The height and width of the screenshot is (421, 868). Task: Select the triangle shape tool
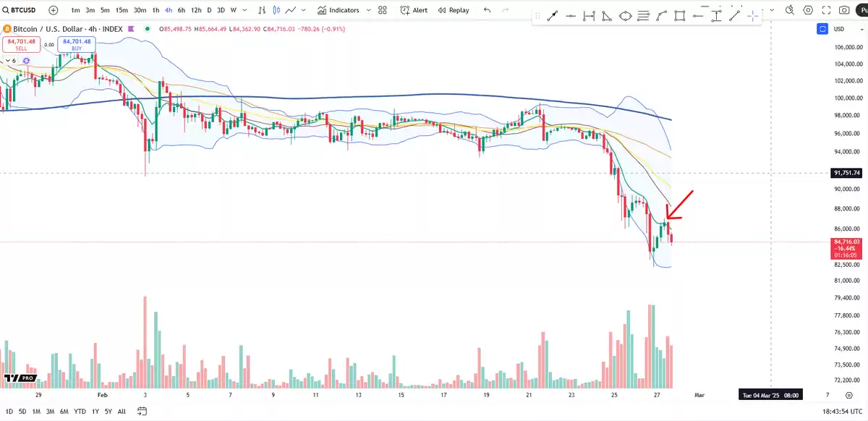[608, 16]
